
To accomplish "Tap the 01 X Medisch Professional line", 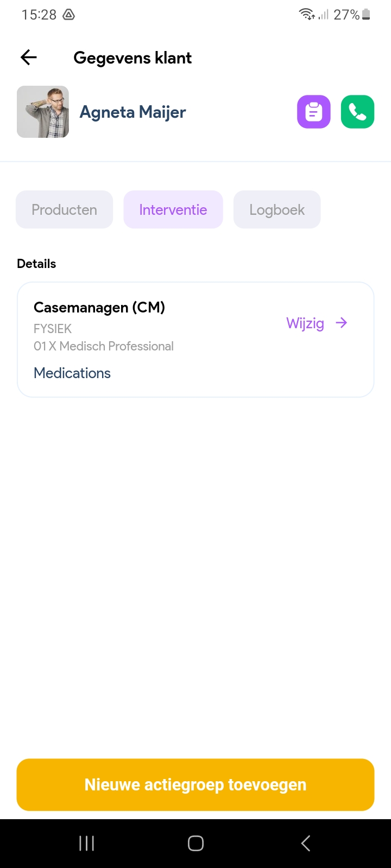I will pos(104,346).
